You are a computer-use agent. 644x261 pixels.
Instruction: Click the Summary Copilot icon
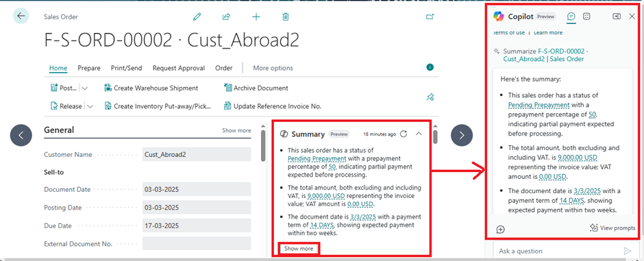click(284, 134)
